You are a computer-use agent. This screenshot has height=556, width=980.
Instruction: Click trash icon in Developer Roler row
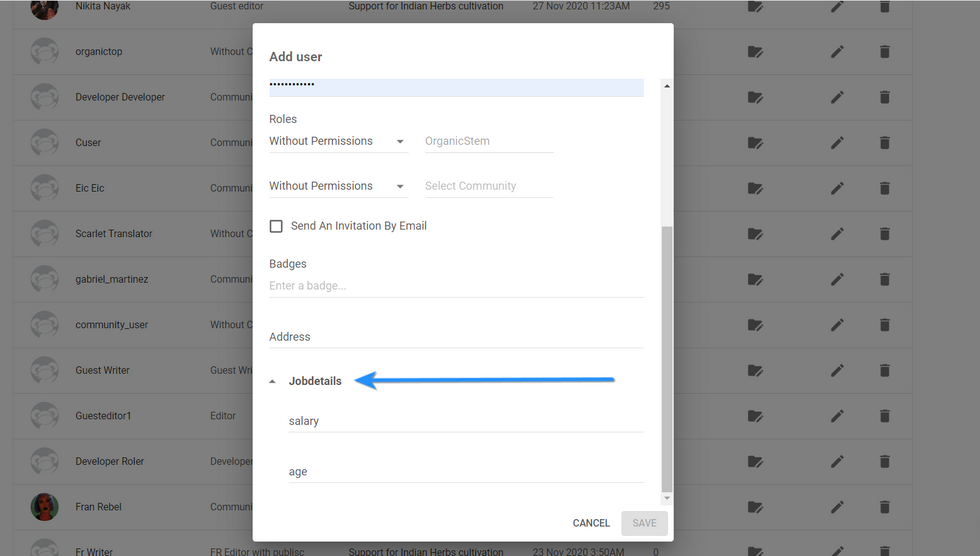click(x=884, y=462)
